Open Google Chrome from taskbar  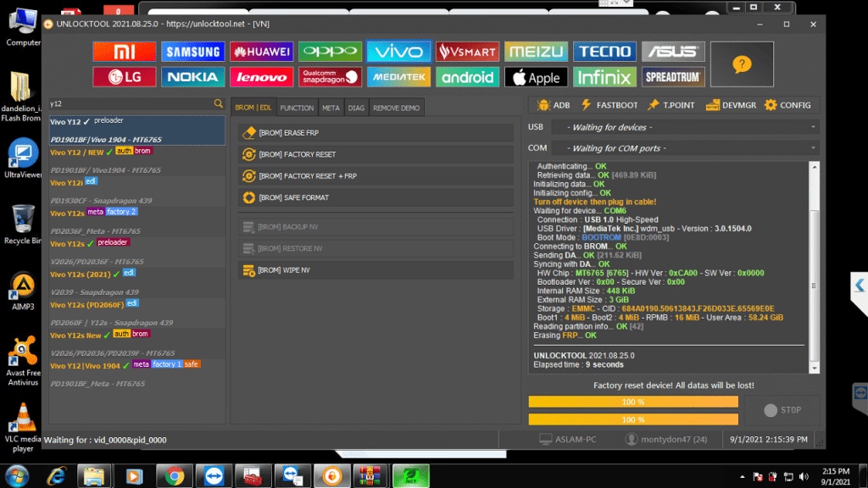174,476
